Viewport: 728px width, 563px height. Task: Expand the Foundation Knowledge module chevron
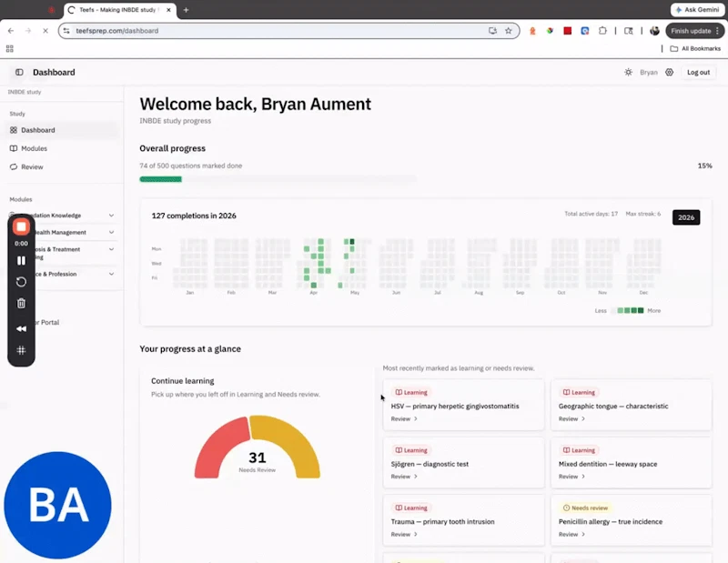111,216
